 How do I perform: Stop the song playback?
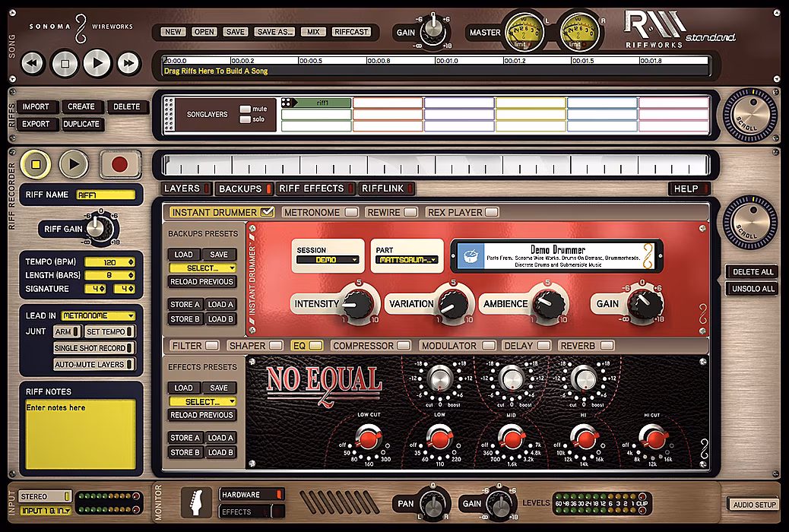tap(65, 63)
